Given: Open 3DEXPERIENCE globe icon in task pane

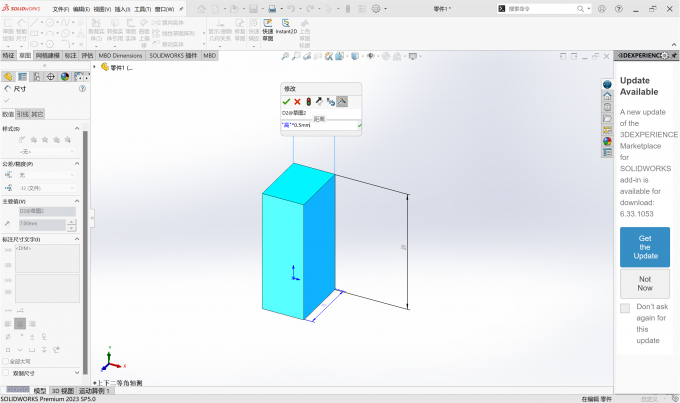Looking at the screenshot, I should [607, 85].
